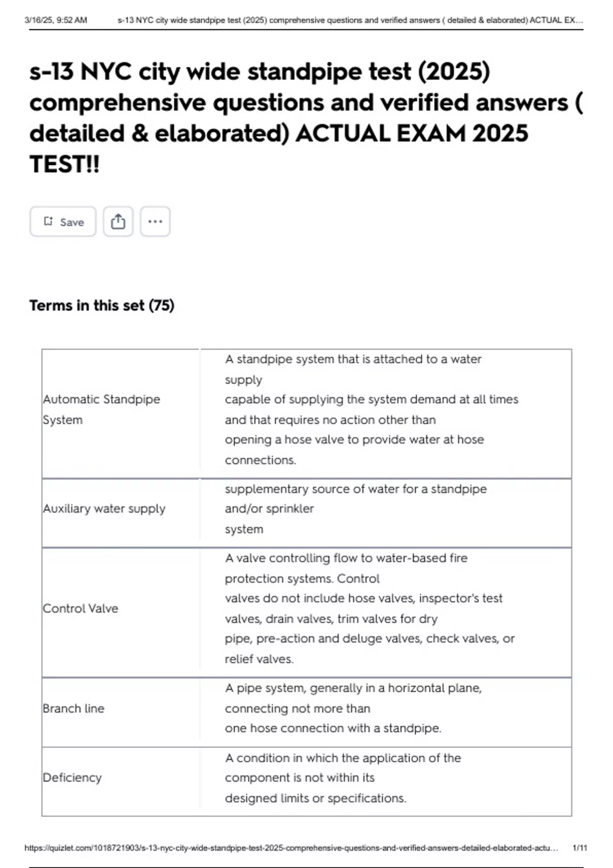Click the page number 1/11
This screenshot has height=868, width=613.
580,848
